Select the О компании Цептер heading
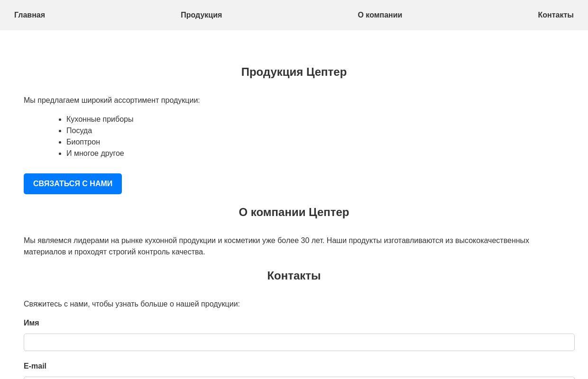Viewport: 588px width, 379px height. click(x=294, y=212)
